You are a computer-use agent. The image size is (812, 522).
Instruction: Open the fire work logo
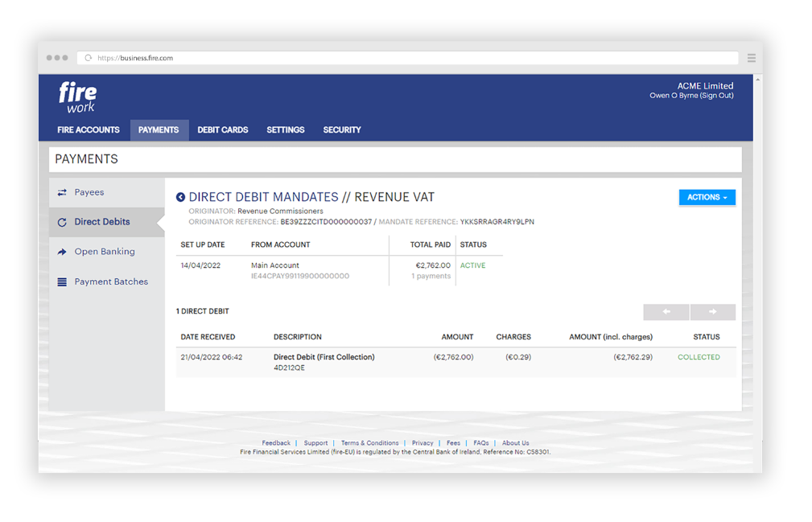[77, 98]
